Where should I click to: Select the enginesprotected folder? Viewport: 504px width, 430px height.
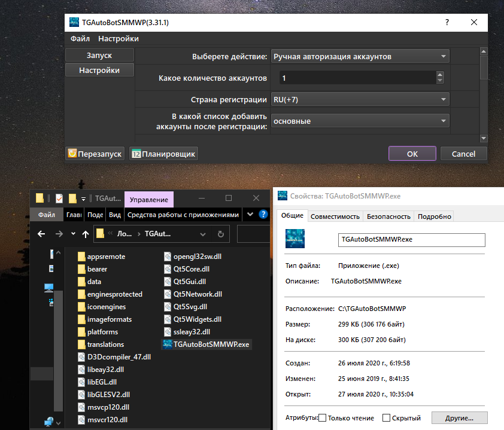coord(110,294)
